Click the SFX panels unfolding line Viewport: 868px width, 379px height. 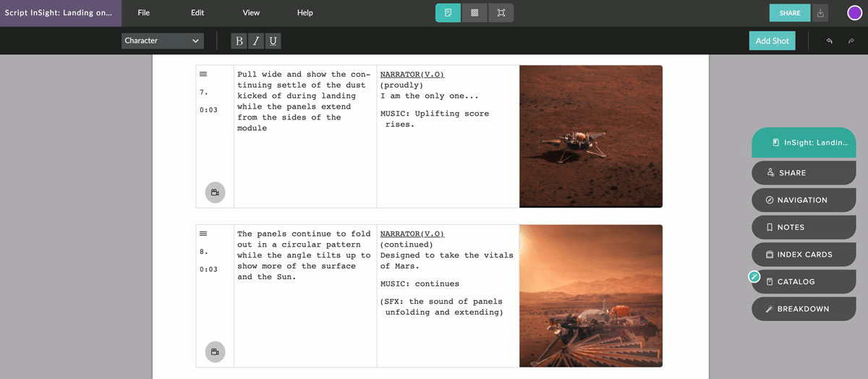click(442, 307)
